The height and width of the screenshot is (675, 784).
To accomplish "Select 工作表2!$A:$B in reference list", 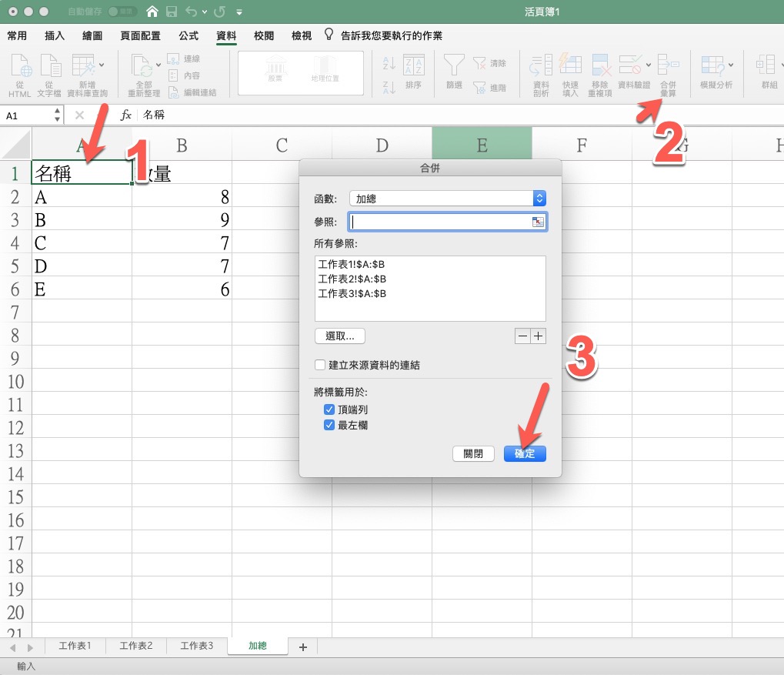I will click(352, 279).
